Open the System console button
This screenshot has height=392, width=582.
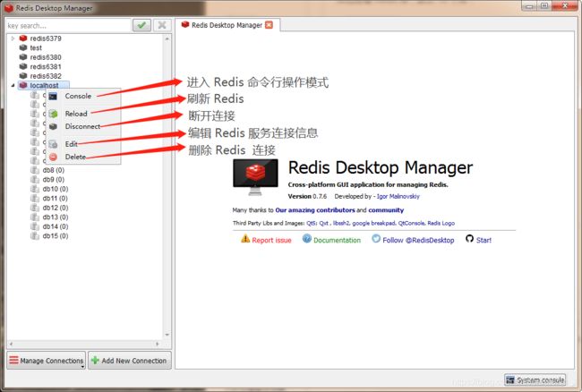point(535,379)
